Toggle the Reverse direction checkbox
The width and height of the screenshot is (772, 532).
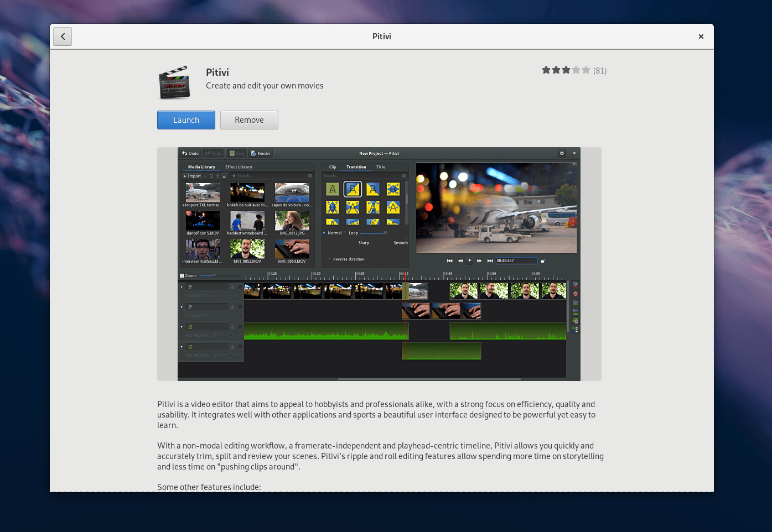[329, 259]
